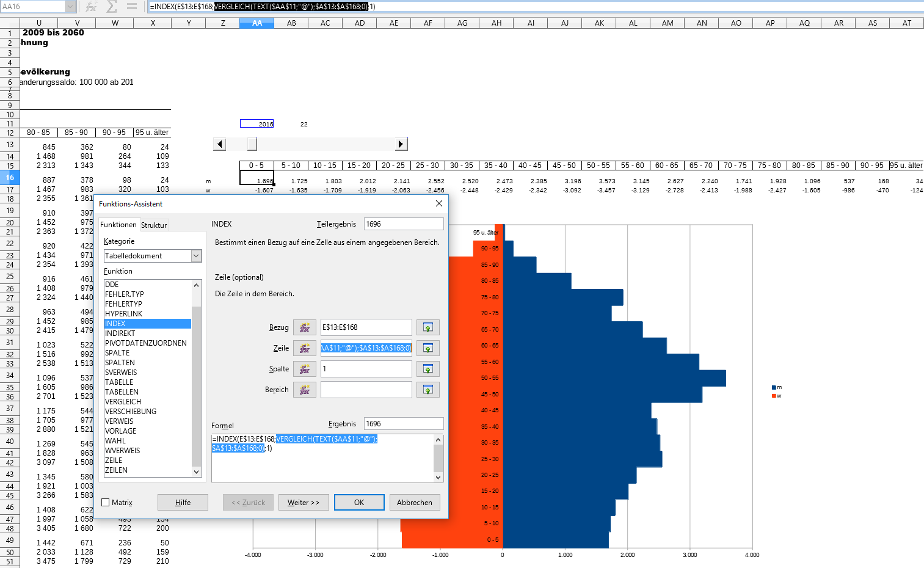The image size is (924, 568).
Task: Click the fx button beside Zeile
Action: (x=304, y=348)
